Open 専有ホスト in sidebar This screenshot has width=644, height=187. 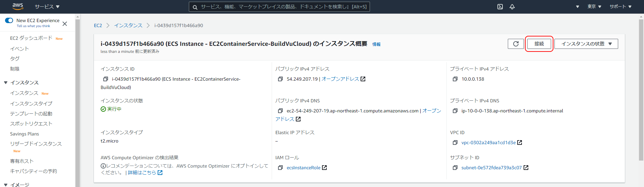(x=22, y=161)
